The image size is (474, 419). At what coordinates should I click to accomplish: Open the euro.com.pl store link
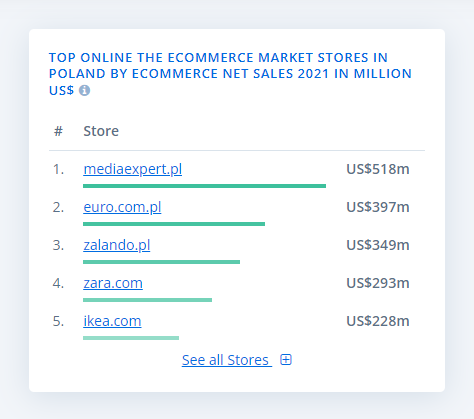point(122,207)
